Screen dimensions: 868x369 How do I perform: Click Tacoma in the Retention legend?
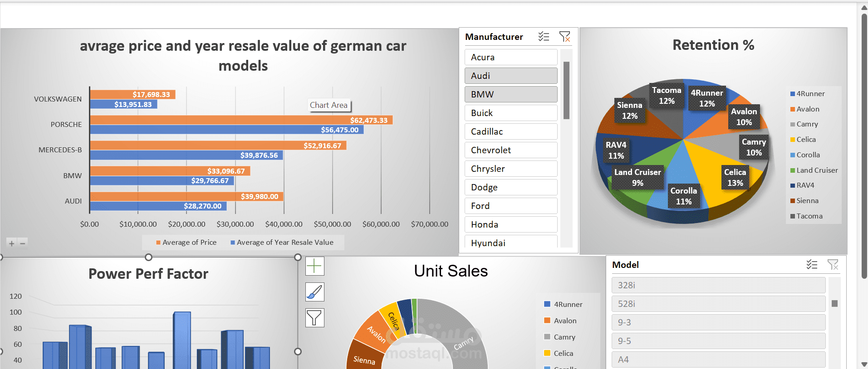click(806, 216)
